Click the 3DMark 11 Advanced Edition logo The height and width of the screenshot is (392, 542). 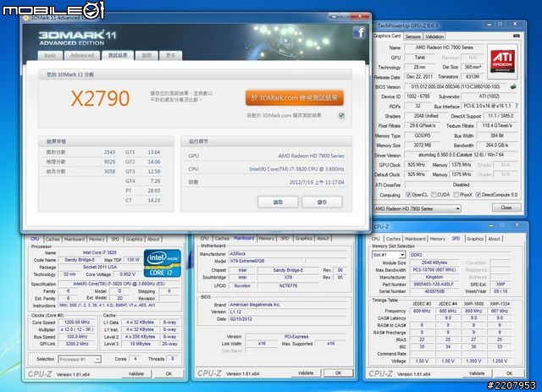click(x=77, y=38)
